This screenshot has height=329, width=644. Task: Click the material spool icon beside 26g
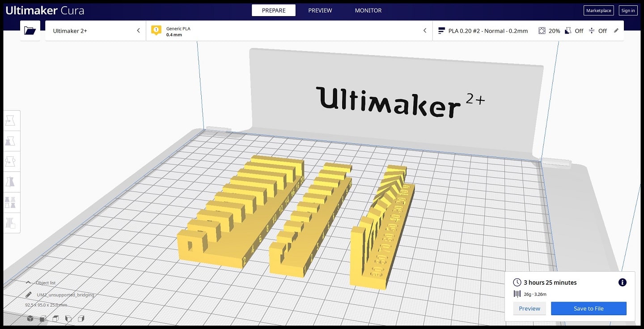click(517, 294)
